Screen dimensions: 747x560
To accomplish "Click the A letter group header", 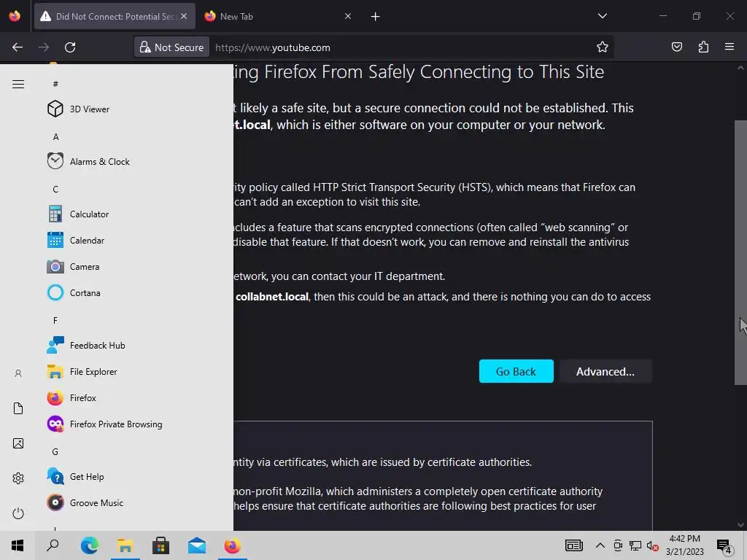I will point(55,136).
